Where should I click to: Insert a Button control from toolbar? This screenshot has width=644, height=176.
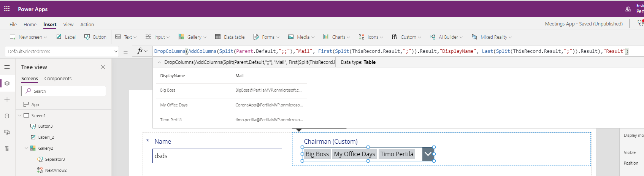pos(95,37)
